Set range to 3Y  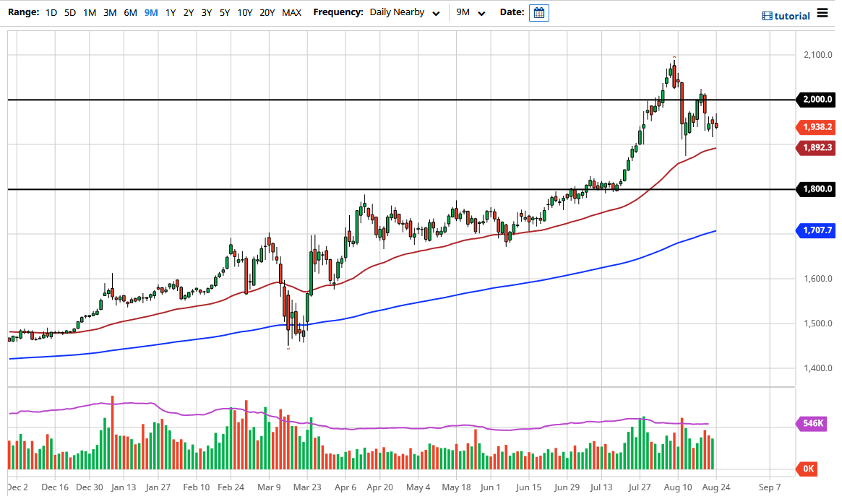pos(206,12)
